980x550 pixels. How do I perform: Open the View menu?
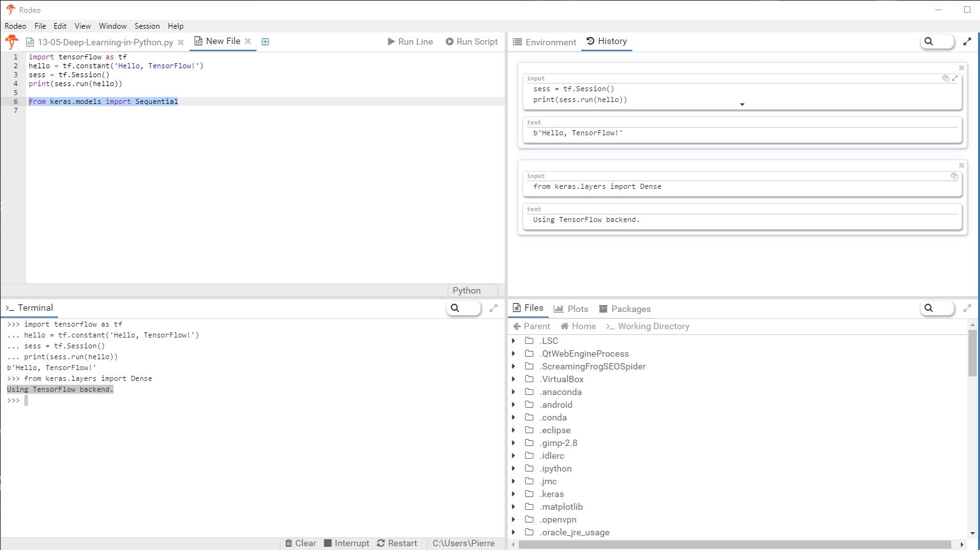(x=83, y=26)
